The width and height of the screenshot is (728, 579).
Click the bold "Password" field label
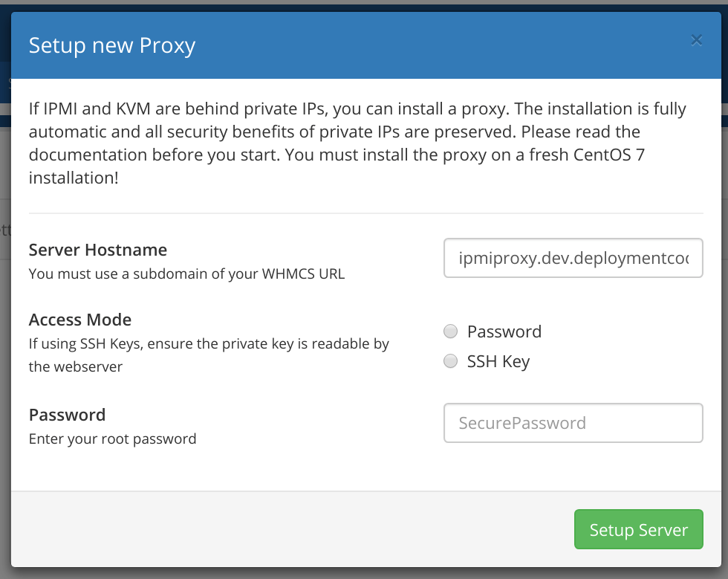68,415
